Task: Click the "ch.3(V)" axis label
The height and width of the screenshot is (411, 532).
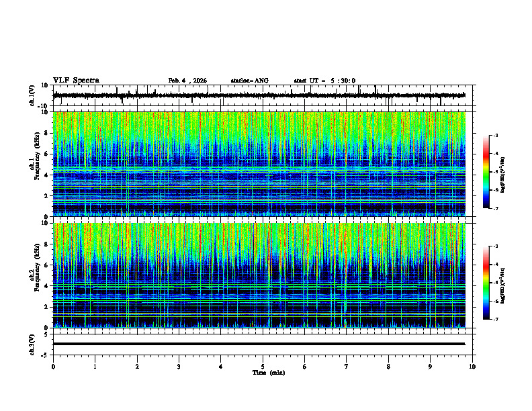Action: click(32, 345)
